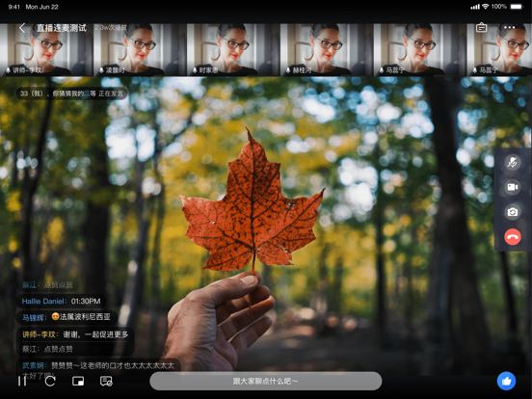The image size is (532, 399).
Task: Select the 讲师-李玟 video thumbnail
Action: pyautogui.click(x=46, y=49)
